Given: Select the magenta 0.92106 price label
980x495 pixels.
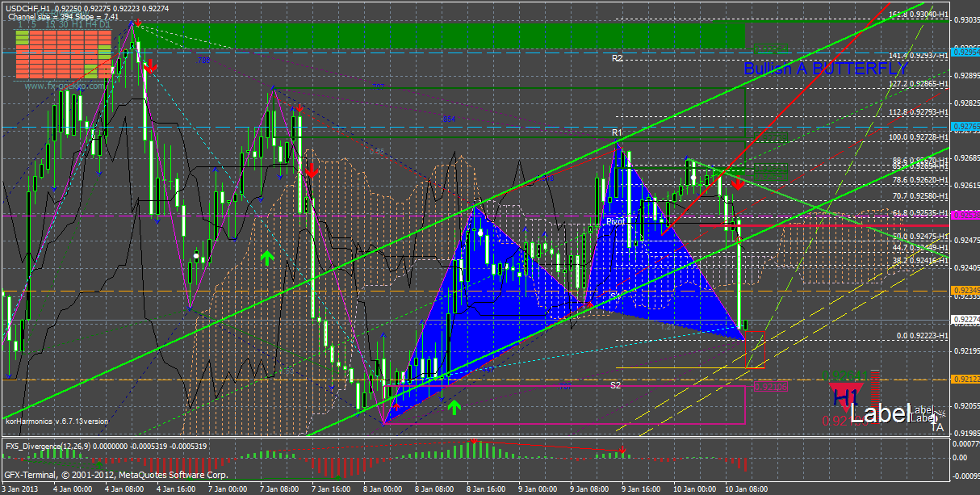Looking at the screenshot, I should (770, 387).
